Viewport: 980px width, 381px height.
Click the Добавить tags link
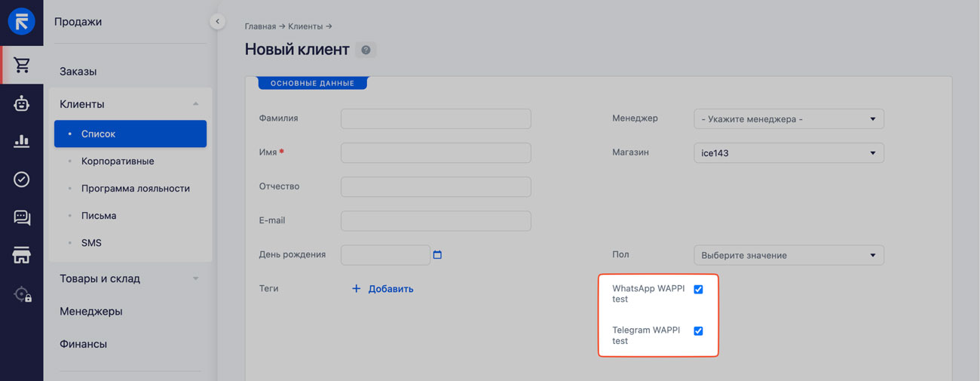tap(383, 289)
